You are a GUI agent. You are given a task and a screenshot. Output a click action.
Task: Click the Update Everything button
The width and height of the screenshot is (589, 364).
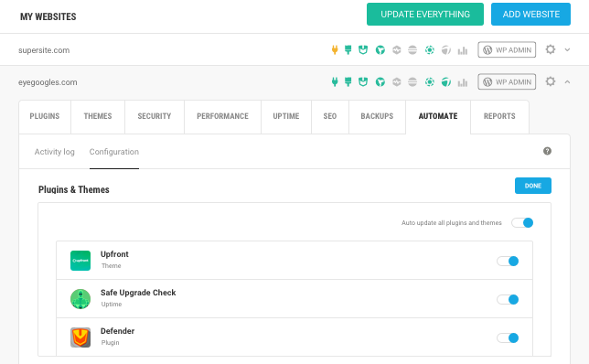tap(425, 15)
